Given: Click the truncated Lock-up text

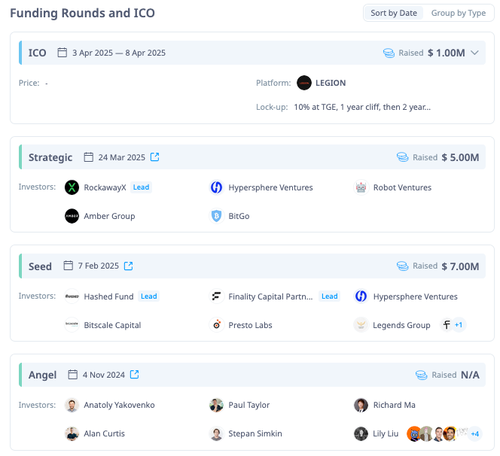Looking at the screenshot, I should (362, 107).
